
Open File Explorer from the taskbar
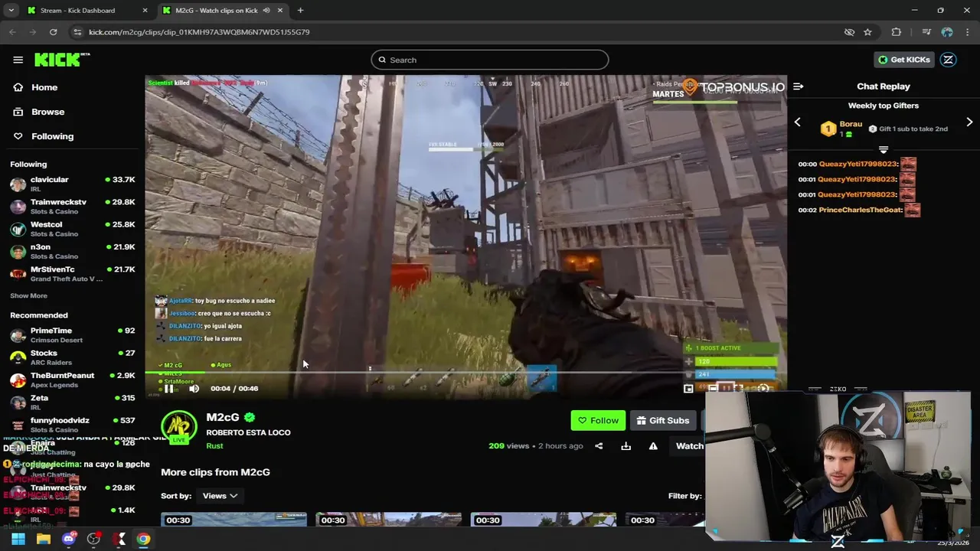click(x=44, y=539)
